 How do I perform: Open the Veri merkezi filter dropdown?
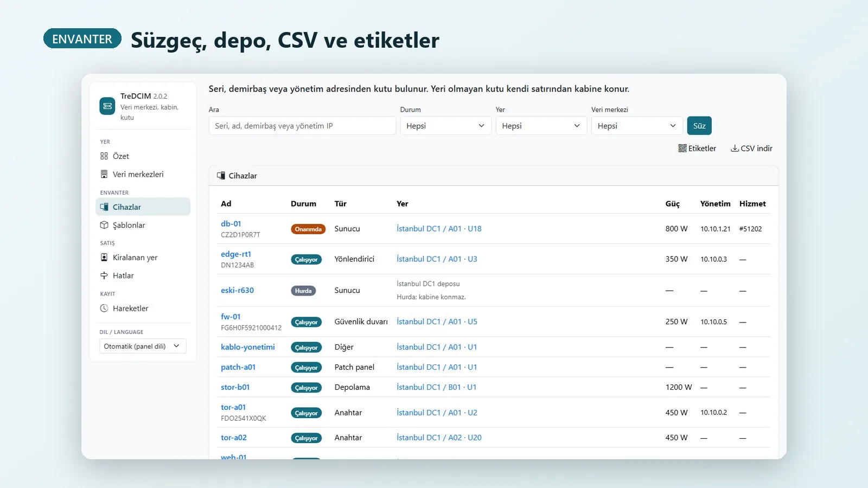637,126
